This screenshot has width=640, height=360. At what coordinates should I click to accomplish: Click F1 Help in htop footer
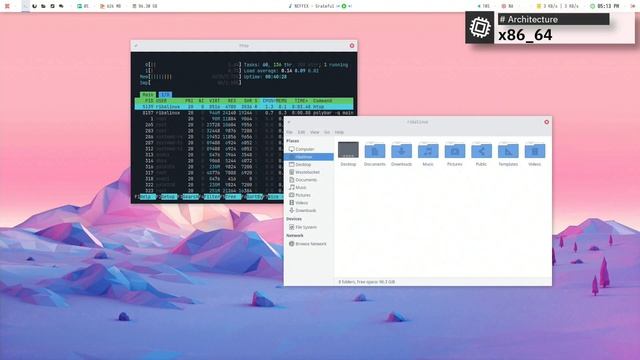(x=145, y=197)
